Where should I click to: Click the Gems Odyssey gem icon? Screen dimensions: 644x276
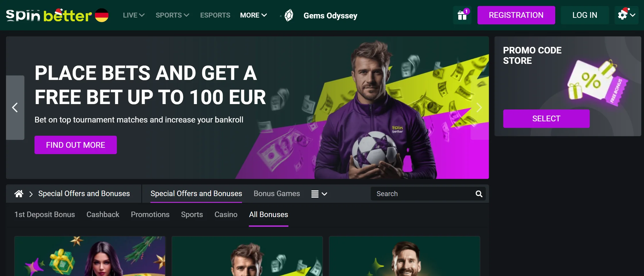click(x=289, y=15)
